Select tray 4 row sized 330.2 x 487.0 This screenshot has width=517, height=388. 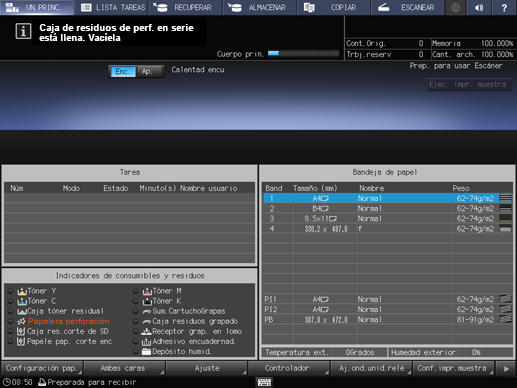[388, 229]
